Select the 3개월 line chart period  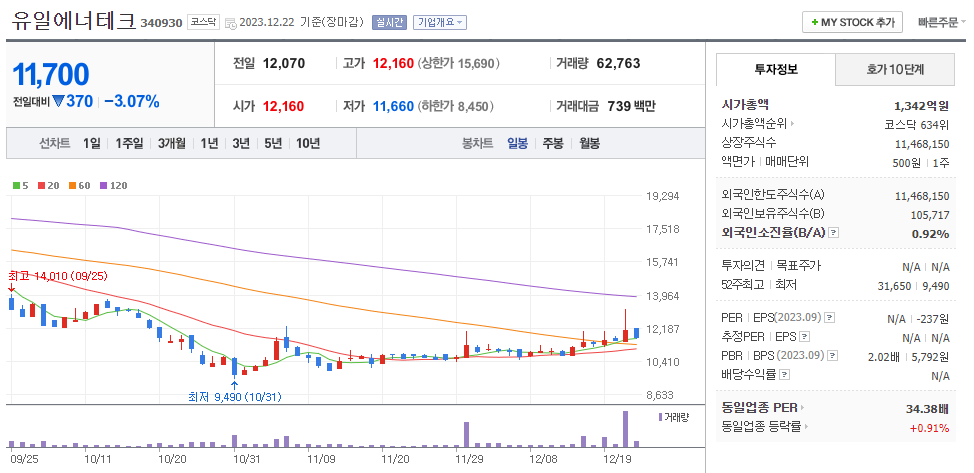171,144
